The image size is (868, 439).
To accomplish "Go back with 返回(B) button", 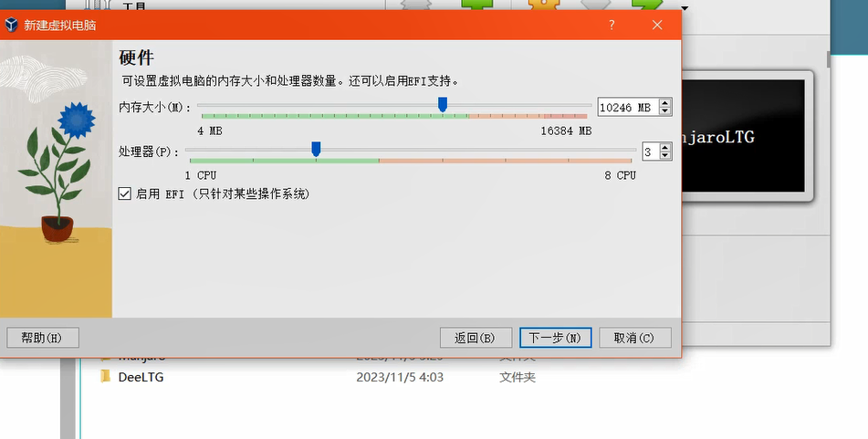I will pos(475,338).
